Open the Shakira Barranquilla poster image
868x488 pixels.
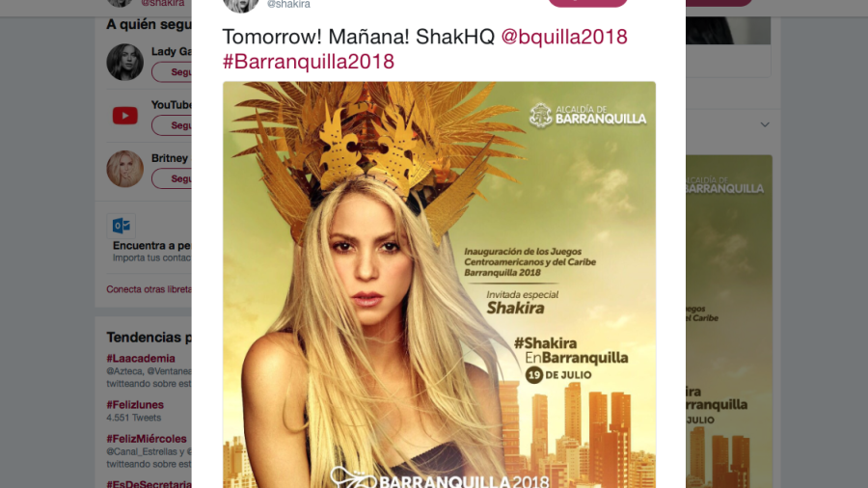439,285
